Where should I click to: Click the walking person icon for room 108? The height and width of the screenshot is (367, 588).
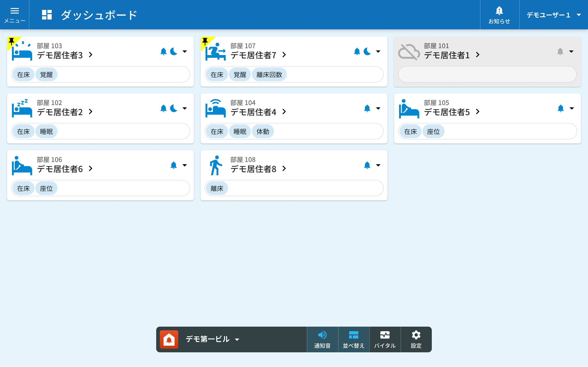(x=215, y=166)
